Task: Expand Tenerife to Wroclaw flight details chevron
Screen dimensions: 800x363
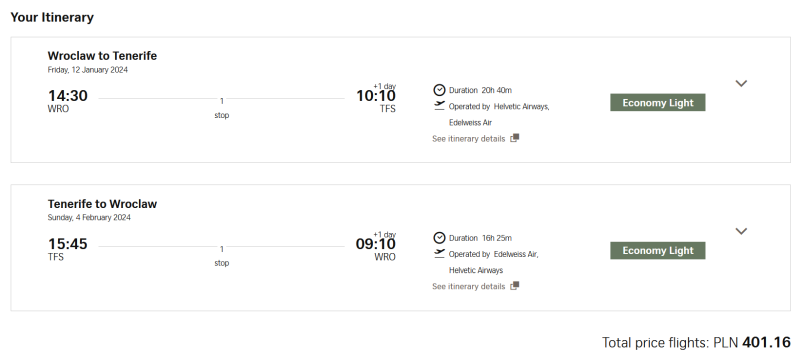Action: pos(741,231)
